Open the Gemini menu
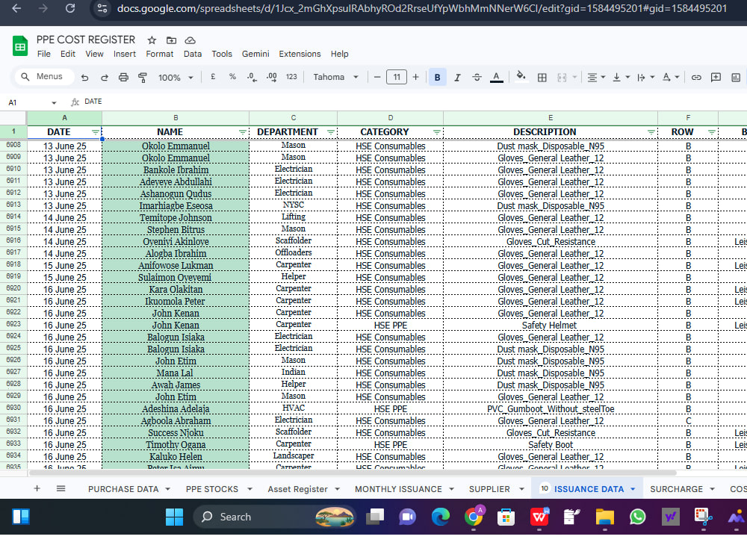747x560 pixels. coord(255,54)
